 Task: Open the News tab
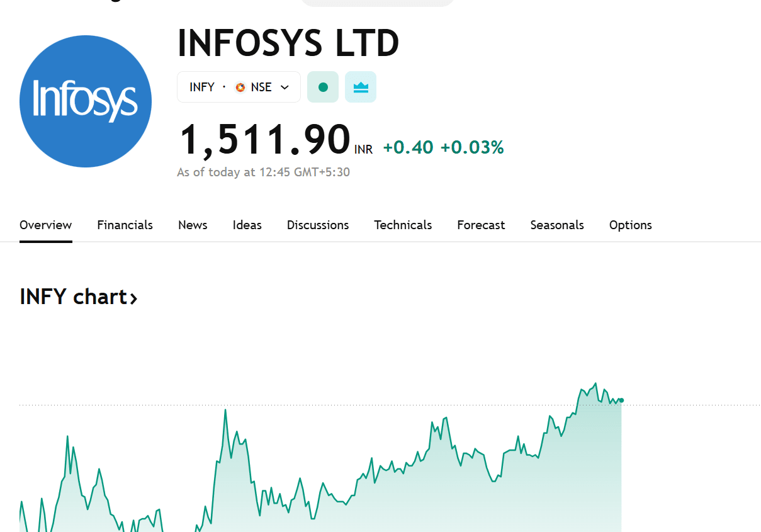[193, 225]
